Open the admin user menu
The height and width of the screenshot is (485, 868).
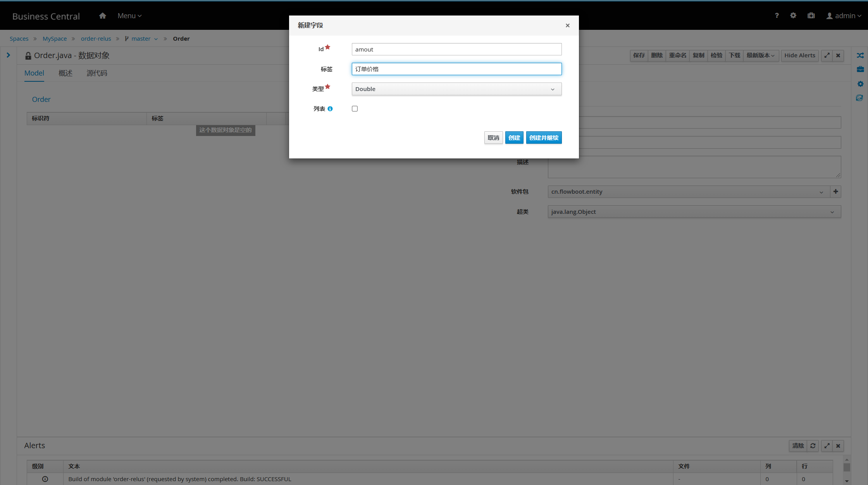coord(844,16)
